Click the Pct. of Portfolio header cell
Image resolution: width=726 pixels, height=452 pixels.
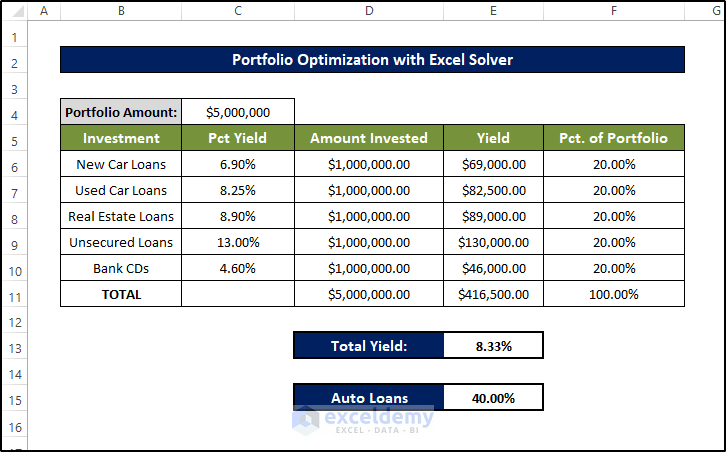[x=614, y=139]
